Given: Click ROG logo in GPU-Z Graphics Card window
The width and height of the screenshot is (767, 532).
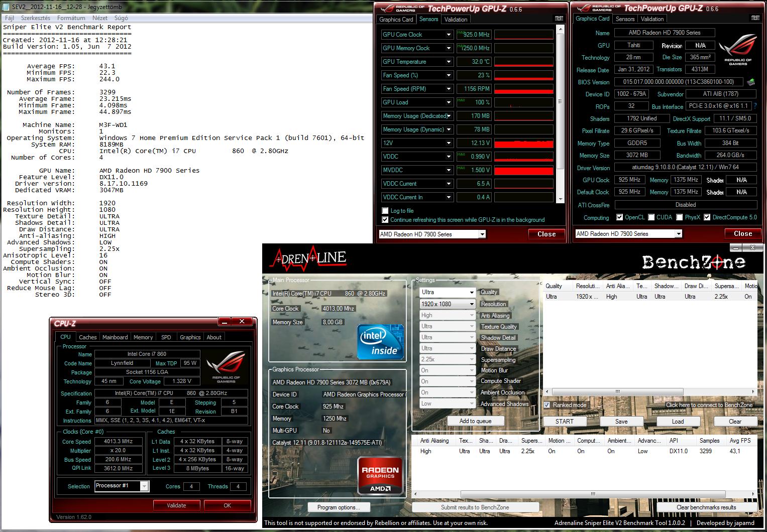Looking at the screenshot, I should click(x=737, y=49).
